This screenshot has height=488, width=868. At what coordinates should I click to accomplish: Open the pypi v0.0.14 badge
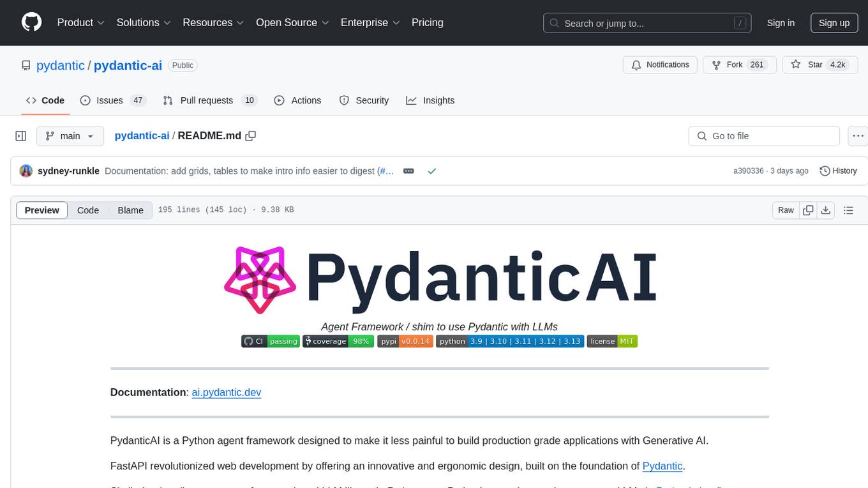click(x=405, y=341)
